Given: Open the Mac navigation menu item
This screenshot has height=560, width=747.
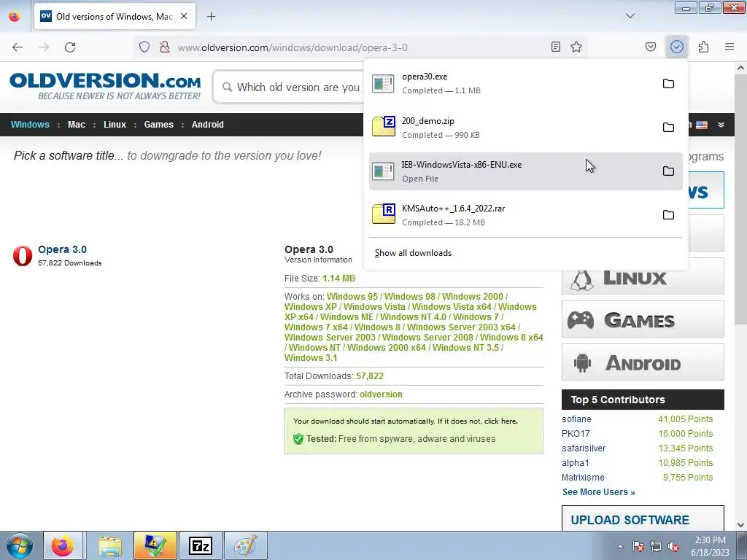Looking at the screenshot, I should (76, 124).
